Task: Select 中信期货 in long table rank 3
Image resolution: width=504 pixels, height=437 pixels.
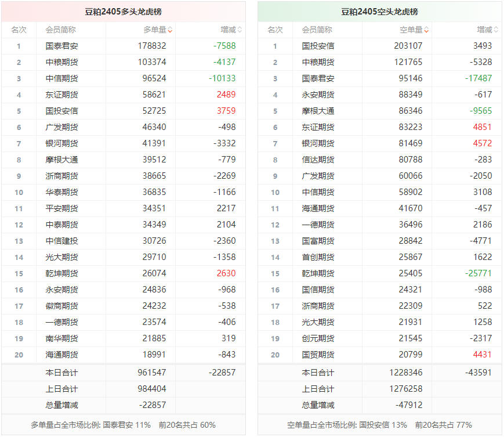Action: (x=61, y=78)
